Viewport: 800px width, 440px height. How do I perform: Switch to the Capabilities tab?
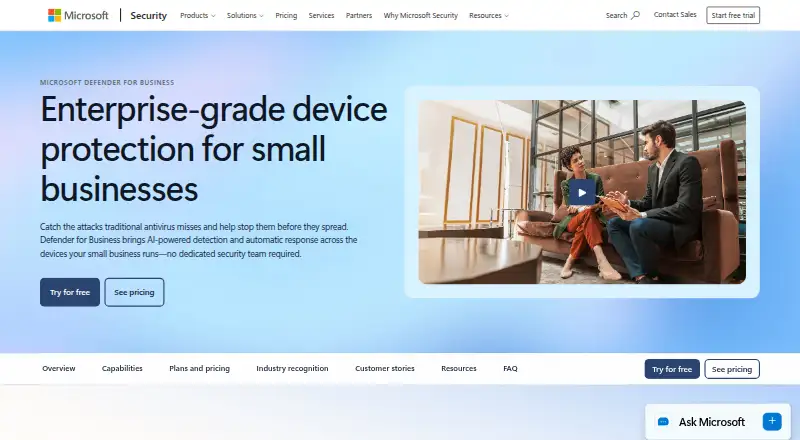(x=122, y=368)
